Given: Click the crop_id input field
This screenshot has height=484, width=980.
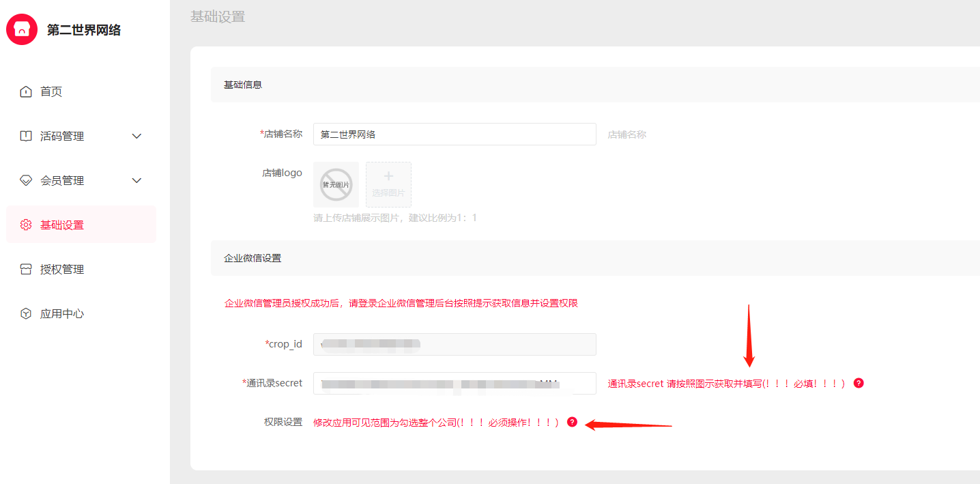Looking at the screenshot, I should (455, 344).
